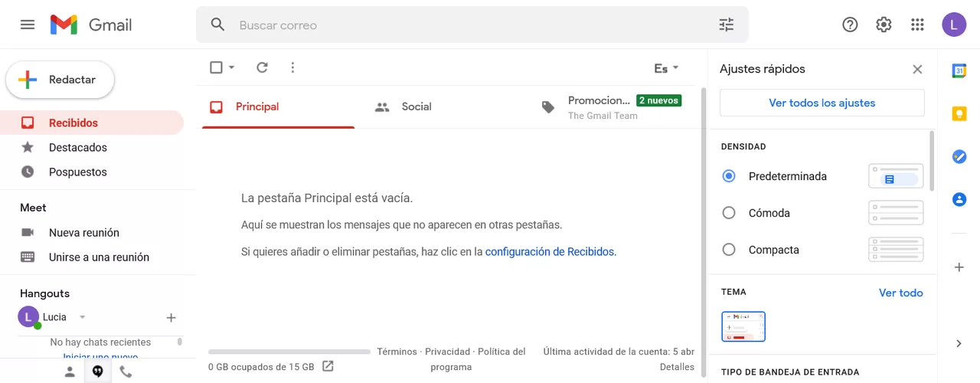The height and width of the screenshot is (383, 980).
Task: Select the default theme thumbnail
Action: (743, 326)
